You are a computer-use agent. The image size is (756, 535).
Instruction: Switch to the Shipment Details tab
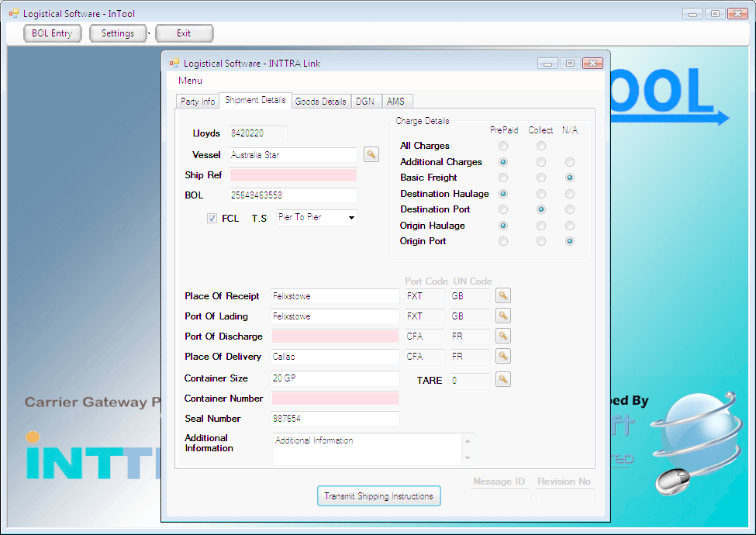click(255, 100)
